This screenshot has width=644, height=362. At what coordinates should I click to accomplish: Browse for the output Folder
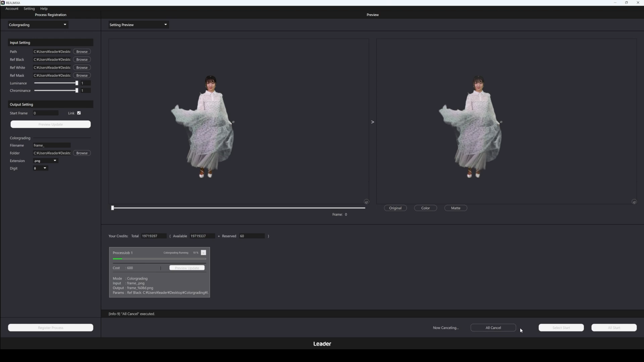[x=82, y=153]
